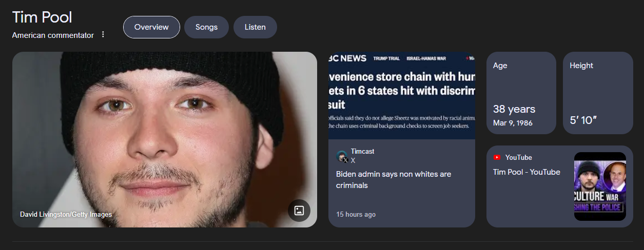Viewport: 644px width, 250px height.
Task: Open the Age info card
Action: point(521,93)
